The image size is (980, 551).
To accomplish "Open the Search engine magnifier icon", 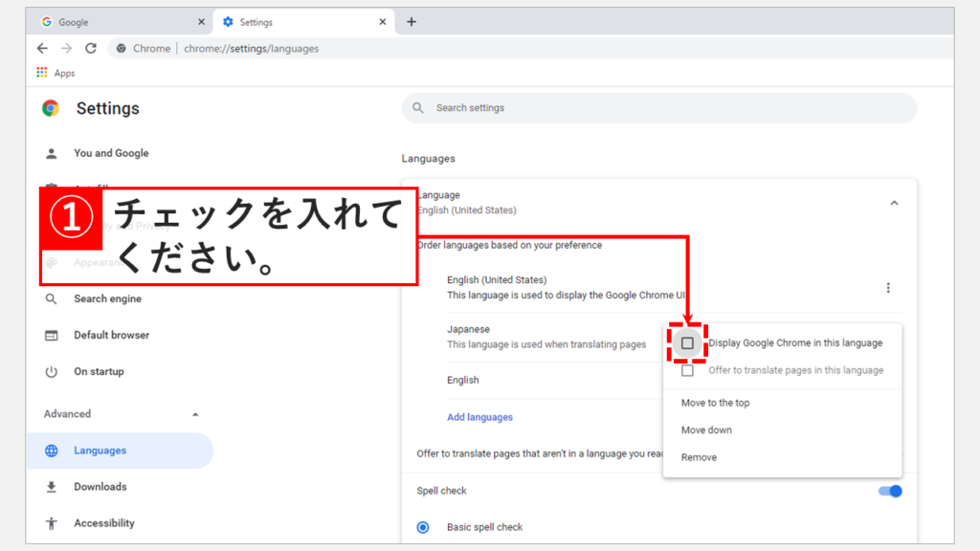I will 52,298.
